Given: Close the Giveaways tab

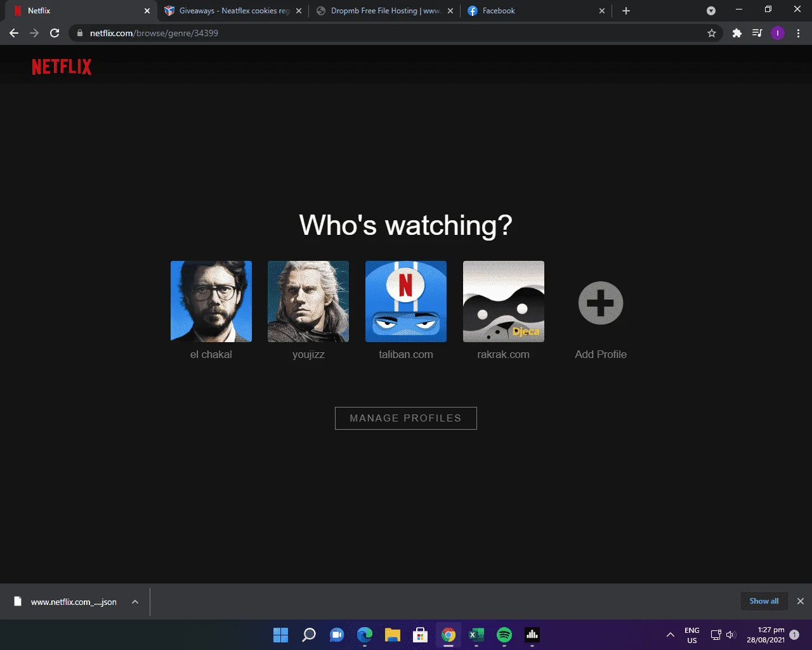Looking at the screenshot, I should pos(299,11).
